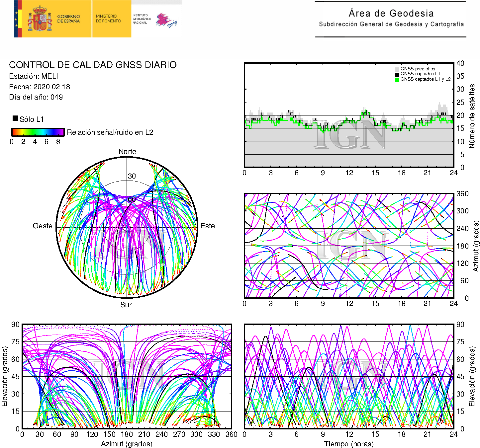This screenshot has width=480, height=448.
Task: Click 'Subdirección General de Geodesia y Cartografía'
Action: pos(391,24)
